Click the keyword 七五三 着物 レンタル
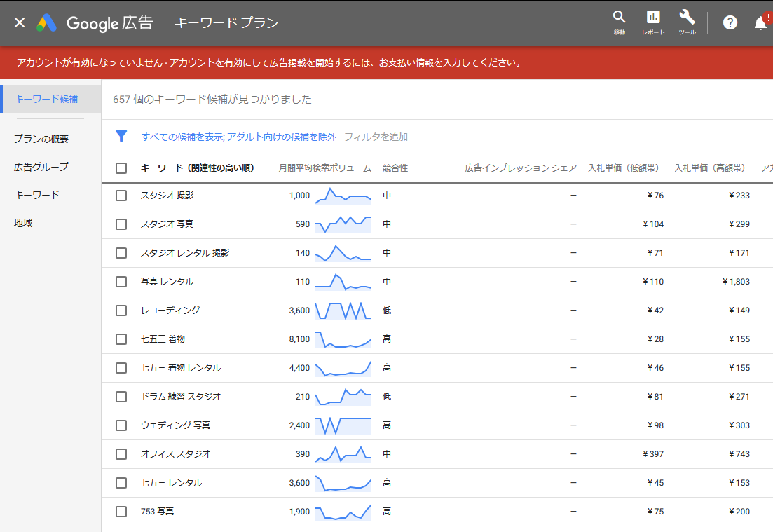This screenshot has width=773, height=532. pyautogui.click(x=181, y=368)
